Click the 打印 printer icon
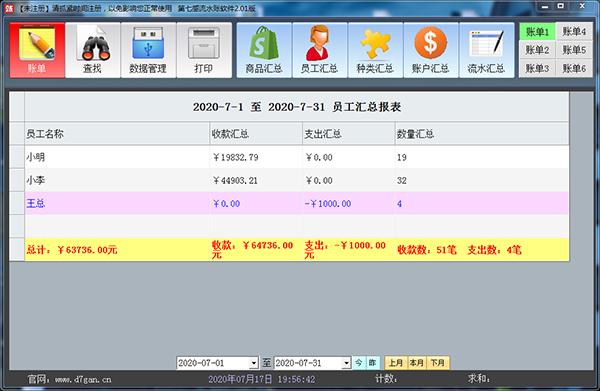 204,50
